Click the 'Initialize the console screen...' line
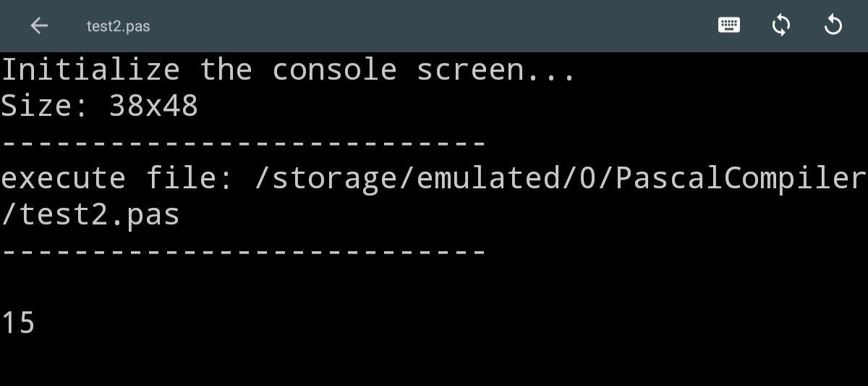The image size is (868, 386). (x=288, y=70)
